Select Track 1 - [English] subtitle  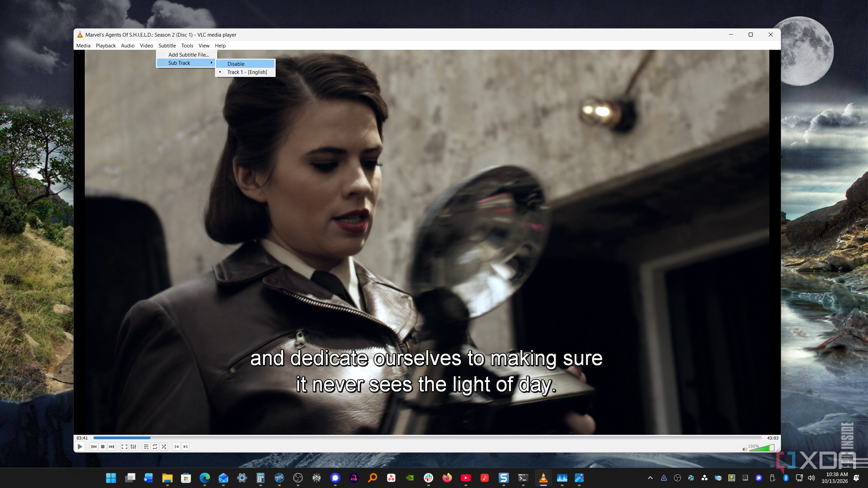(x=245, y=72)
